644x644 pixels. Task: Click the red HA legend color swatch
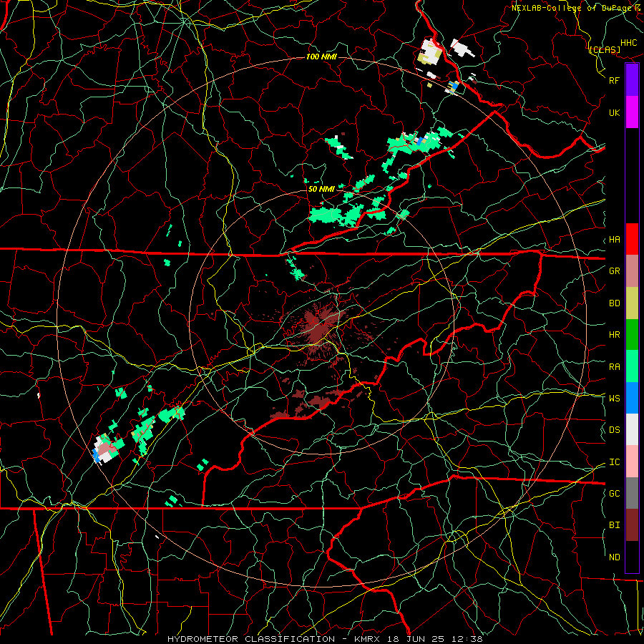(x=632, y=239)
